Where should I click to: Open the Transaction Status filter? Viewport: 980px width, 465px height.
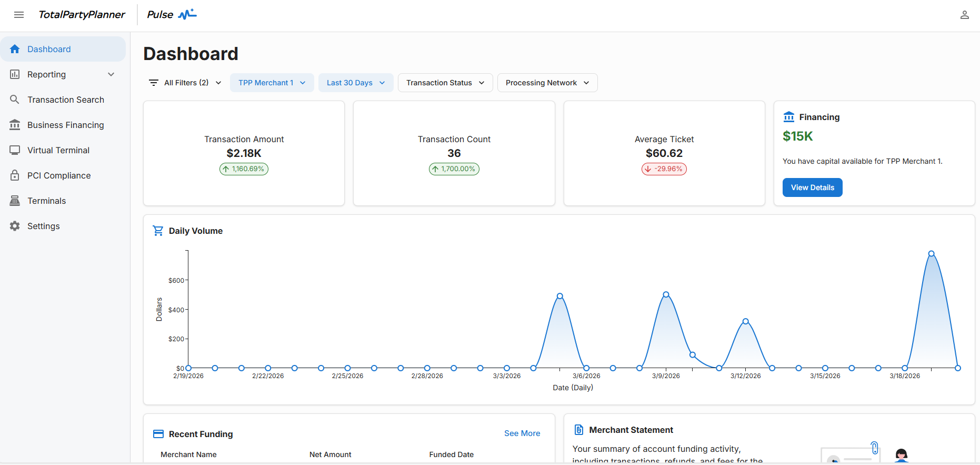click(445, 83)
